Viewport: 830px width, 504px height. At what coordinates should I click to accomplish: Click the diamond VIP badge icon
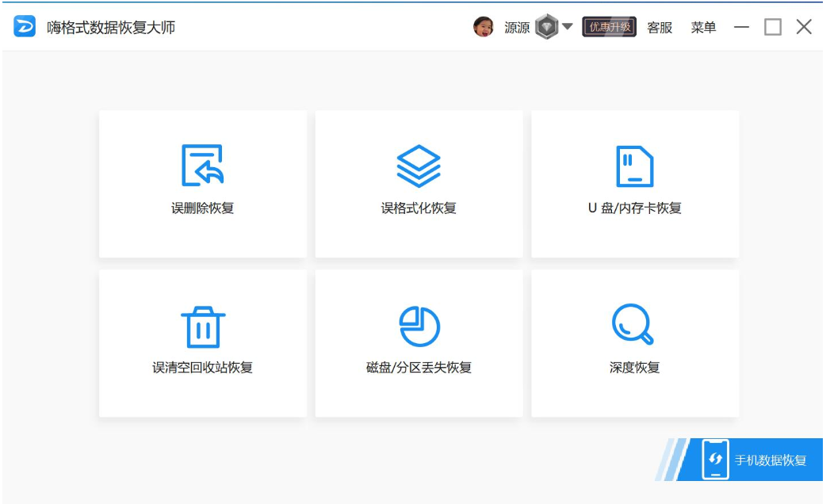546,27
